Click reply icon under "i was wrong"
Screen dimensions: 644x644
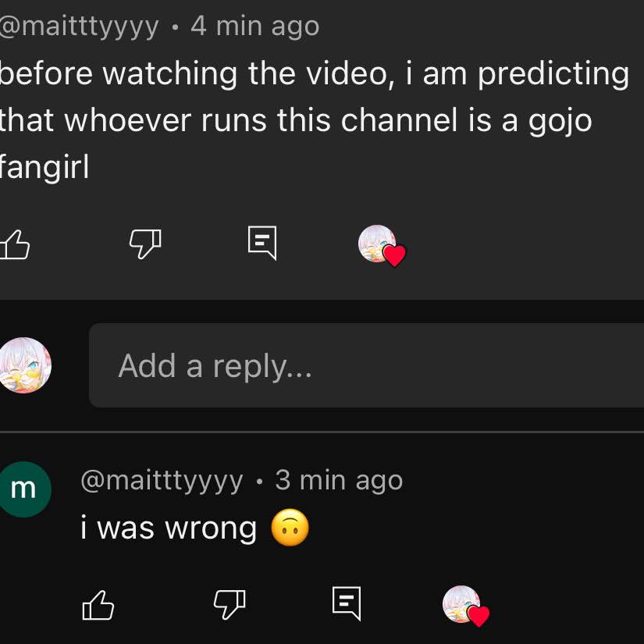point(347,603)
